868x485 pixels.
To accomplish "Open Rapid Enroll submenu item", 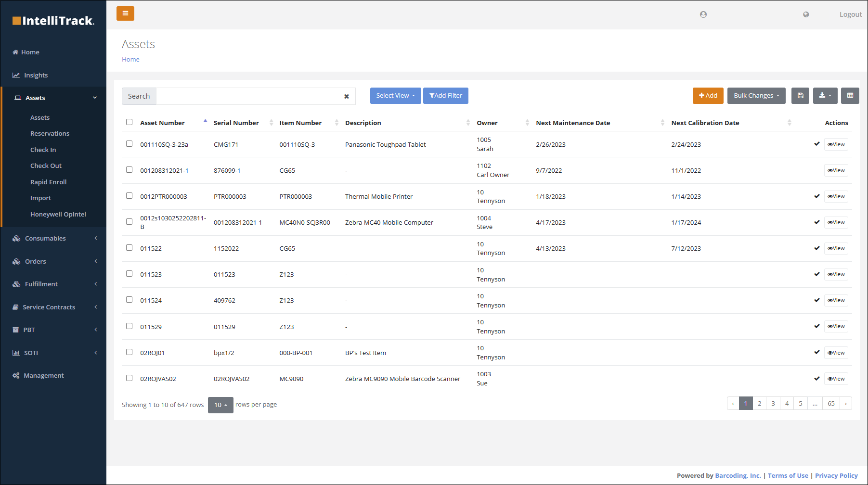I will click(48, 182).
